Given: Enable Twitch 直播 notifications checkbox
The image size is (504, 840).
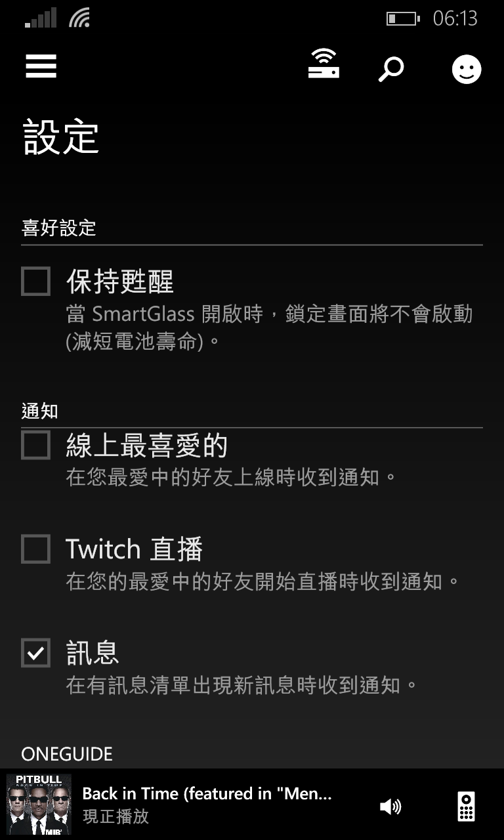Looking at the screenshot, I should 35,549.
